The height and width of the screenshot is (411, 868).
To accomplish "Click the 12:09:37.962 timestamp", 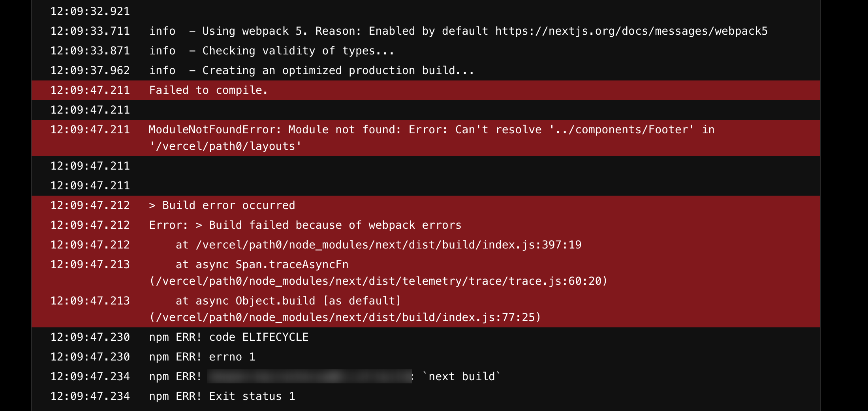I will tap(90, 71).
